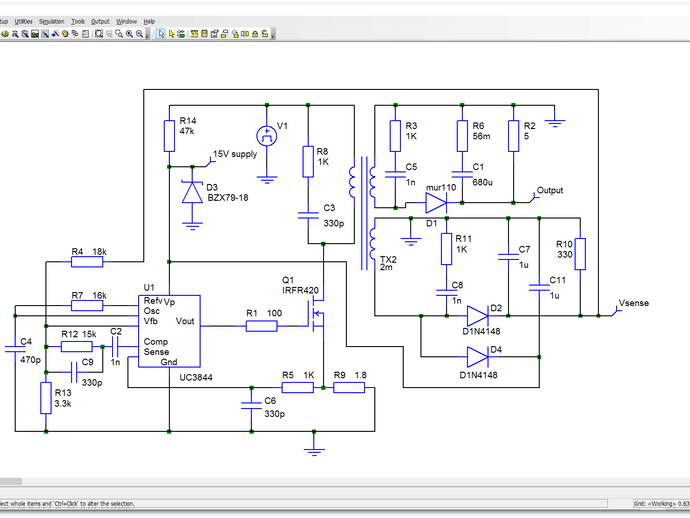Select capacitor C6 330p

251,406
